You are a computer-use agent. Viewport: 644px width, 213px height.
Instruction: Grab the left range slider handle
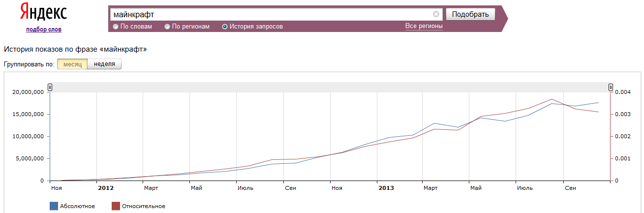click(x=50, y=88)
